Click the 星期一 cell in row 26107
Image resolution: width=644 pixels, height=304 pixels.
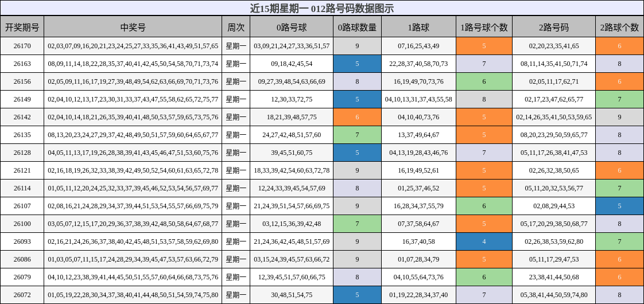236,206
